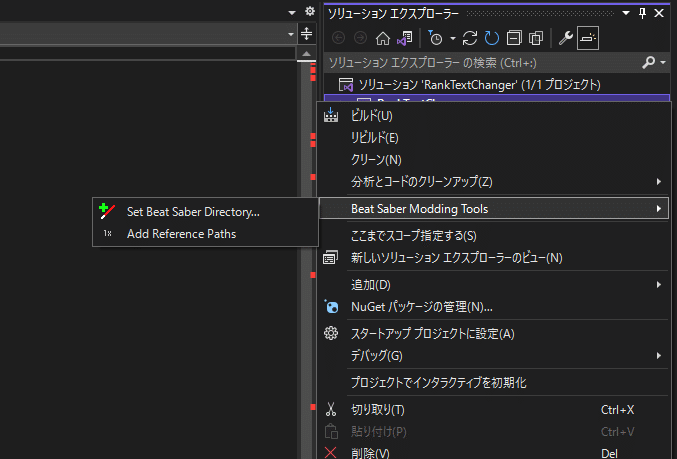Select Add Reference Paths submenu item
The height and width of the screenshot is (459, 677).
[206, 234]
